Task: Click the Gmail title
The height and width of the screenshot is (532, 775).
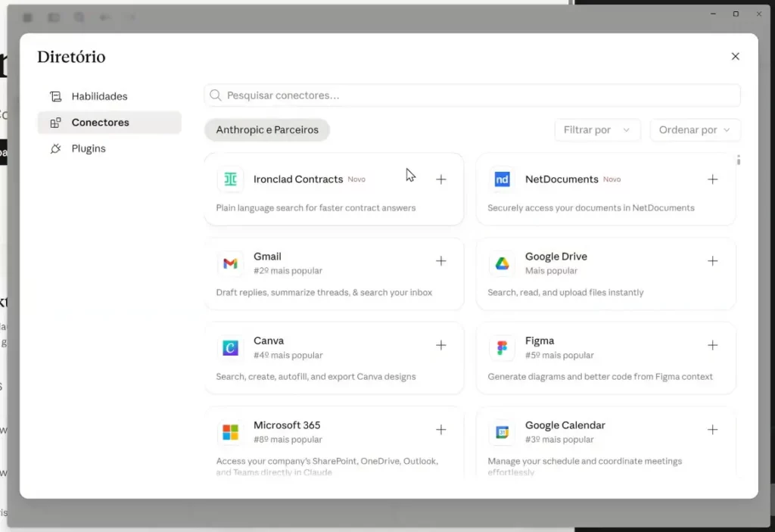Action: tap(267, 256)
